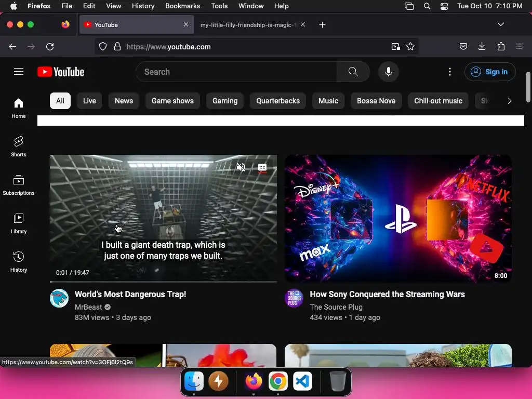Open History in sidebar
This screenshot has height=399, width=532.
pyautogui.click(x=19, y=262)
